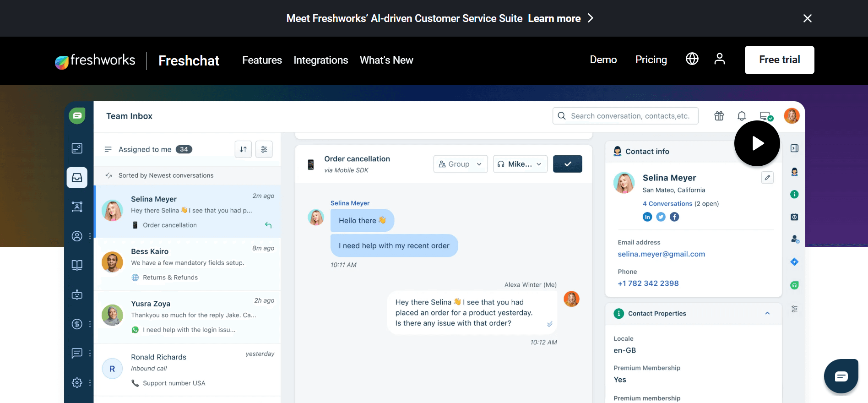
Task: Click the green Freshchat app logo
Action: click(77, 116)
